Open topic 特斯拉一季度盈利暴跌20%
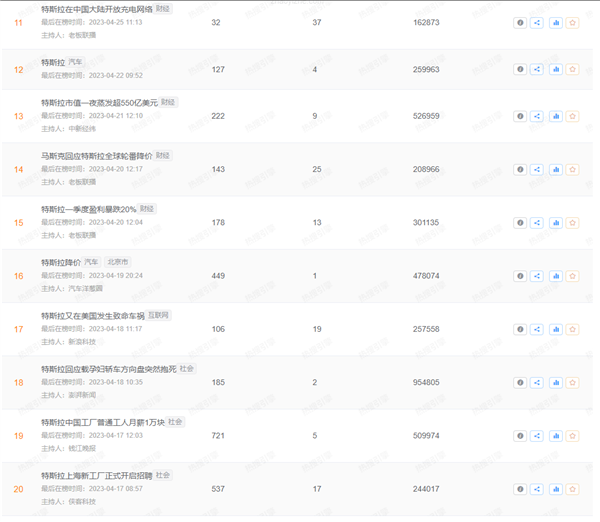Image resolution: width=600 pixels, height=522 pixels. click(x=88, y=209)
